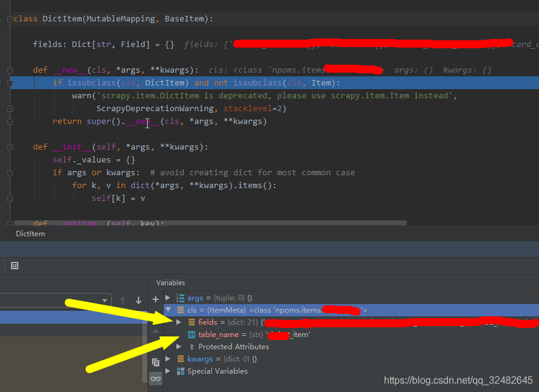Click the 01 str icon beside table_name
This screenshot has height=392, width=539.
click(191, 335)
